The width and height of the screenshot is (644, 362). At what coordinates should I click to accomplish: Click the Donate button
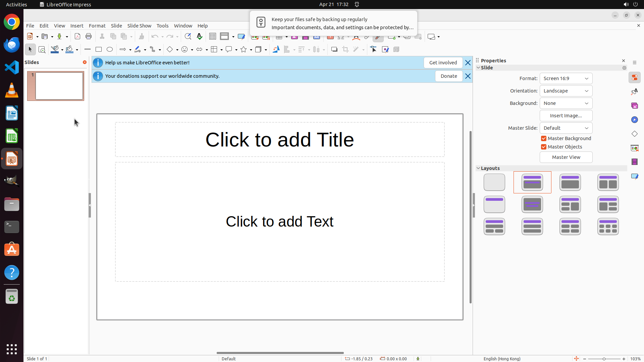pos(448,76)
